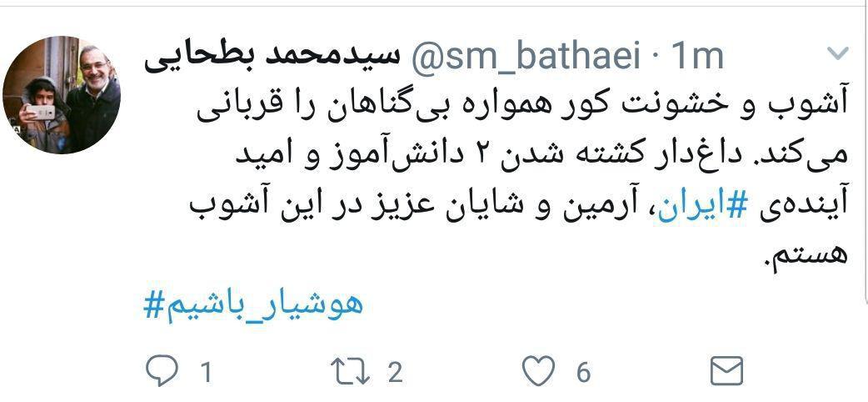Visit the @sm_bathaei handle link

pyautogui.click(x=524, y=57)
